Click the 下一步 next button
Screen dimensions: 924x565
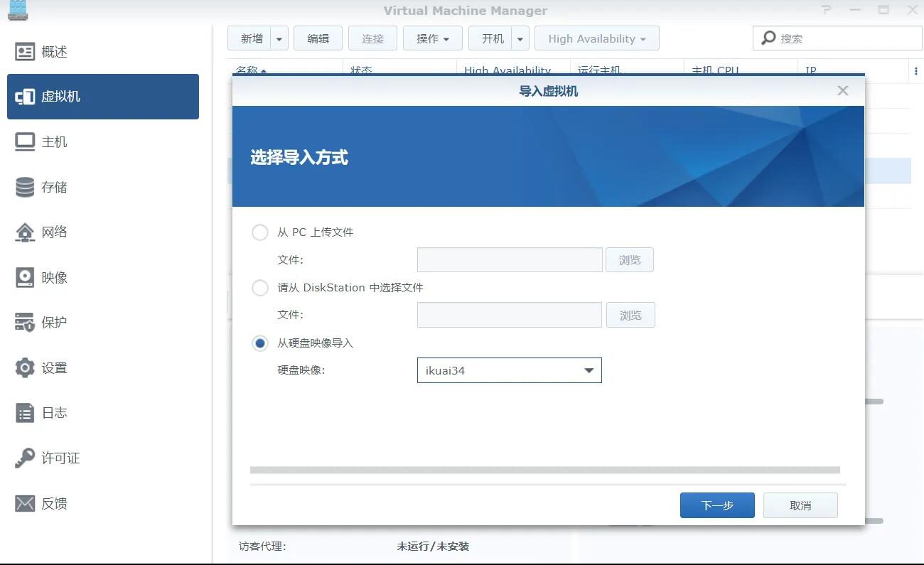tap(717, 505)
